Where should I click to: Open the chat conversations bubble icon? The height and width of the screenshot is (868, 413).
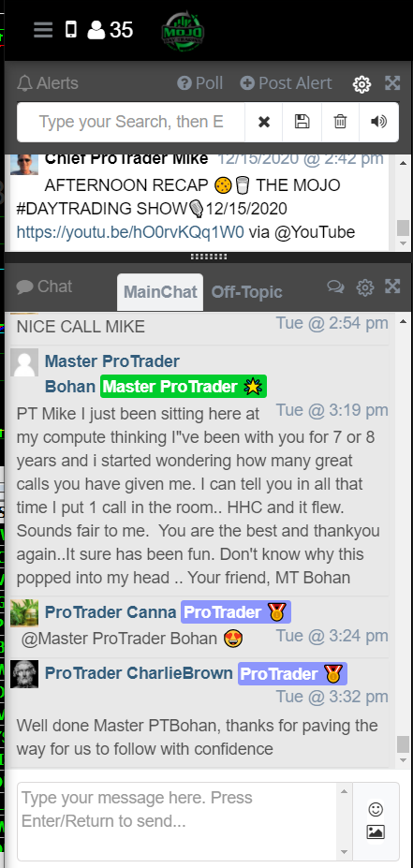[335, 287]
